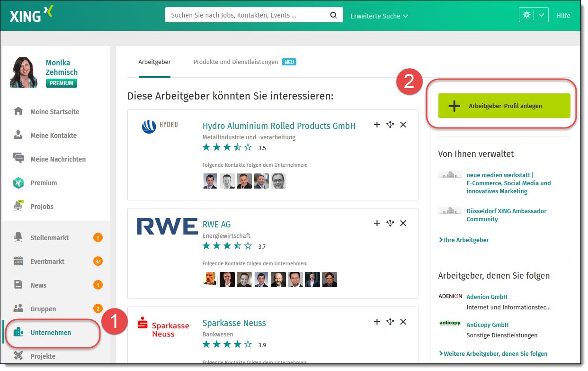Screen dimensions: 588x371
Task: Click the Hydro company logo
Action: pyautogui.click(x=160, y=127)
